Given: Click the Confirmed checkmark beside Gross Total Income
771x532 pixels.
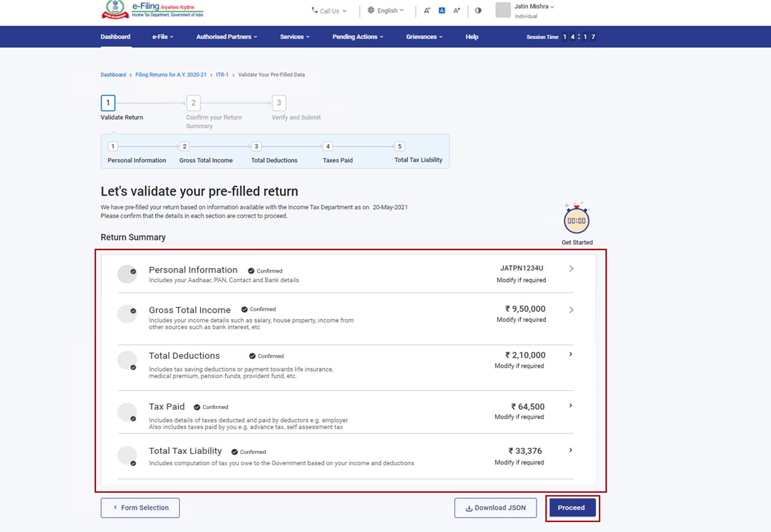Looking at the screenshot, I should (244, 309).
